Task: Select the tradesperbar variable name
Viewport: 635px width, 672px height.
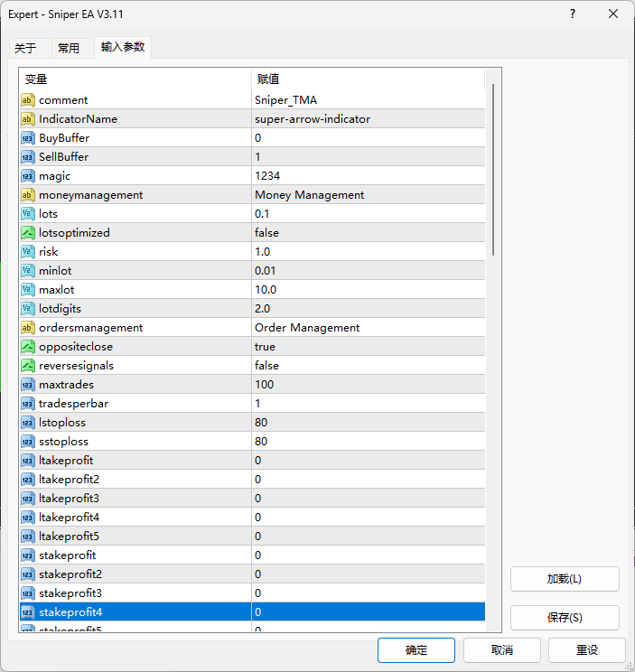Action: click(x=74, y=404)
